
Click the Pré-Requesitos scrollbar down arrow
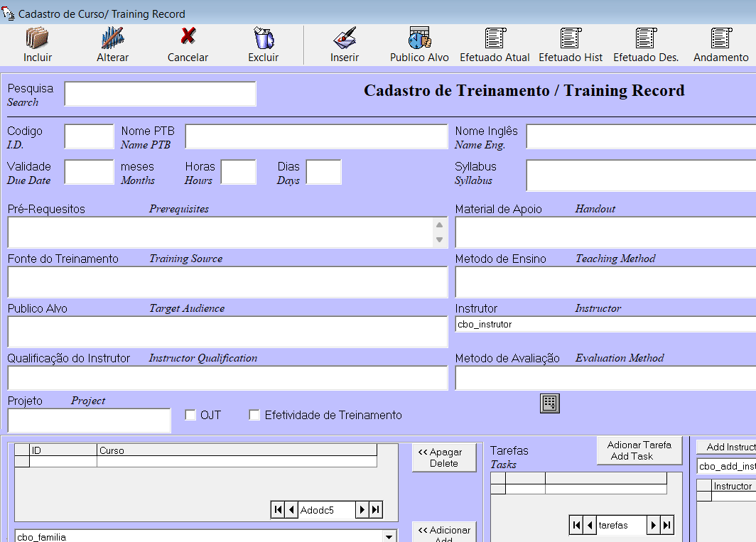tap(440, 240)
